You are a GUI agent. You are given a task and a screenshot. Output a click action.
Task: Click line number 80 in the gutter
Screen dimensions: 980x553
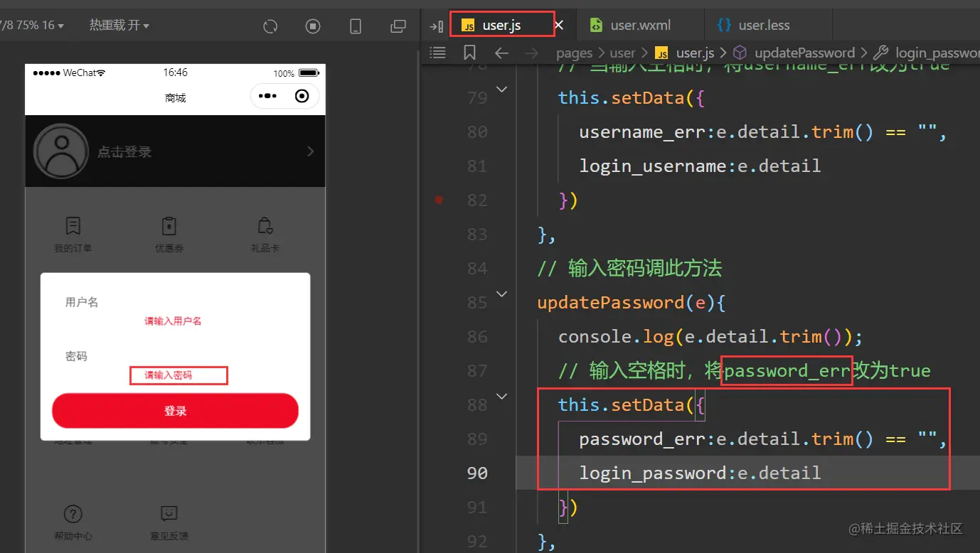click(x=477, y=132)
